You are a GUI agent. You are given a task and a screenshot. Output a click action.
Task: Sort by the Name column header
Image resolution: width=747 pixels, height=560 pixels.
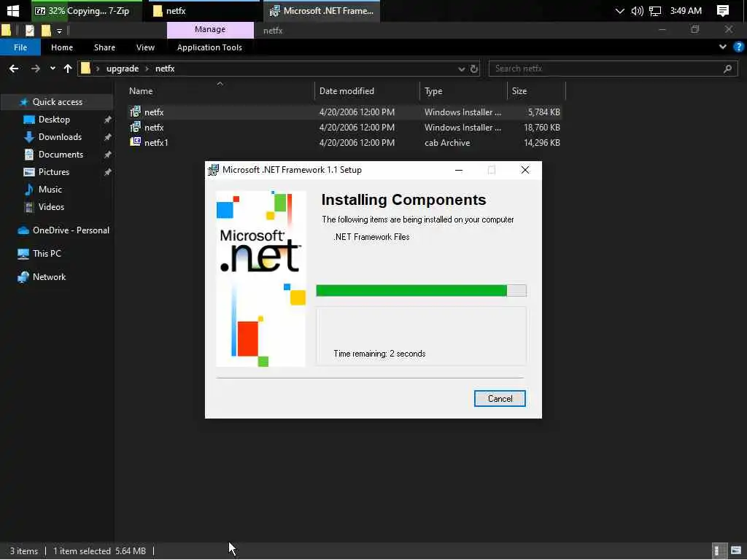[220, 91]
